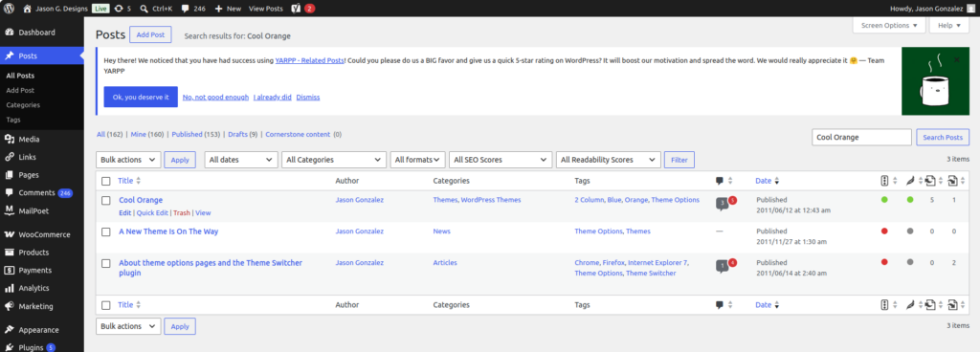980x352 pixels.
Task: Click the user avatar next to Howdy
Action: (970, 9)
